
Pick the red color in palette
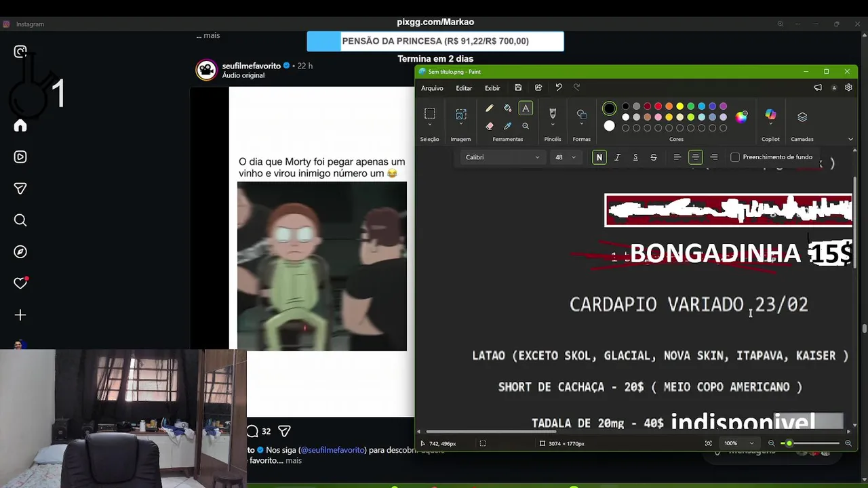tap(658, 106)
